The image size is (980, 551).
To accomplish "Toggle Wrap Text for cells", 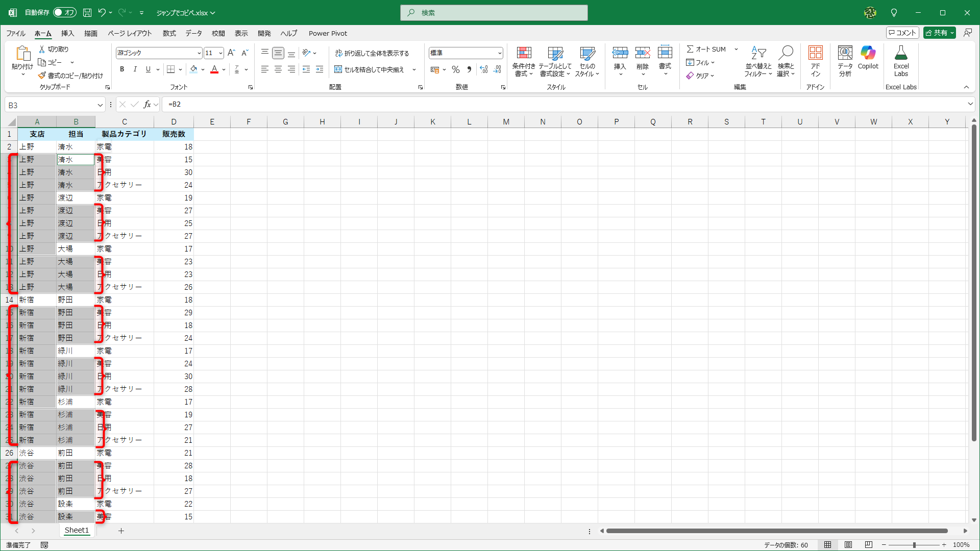I will click(338, 53).
